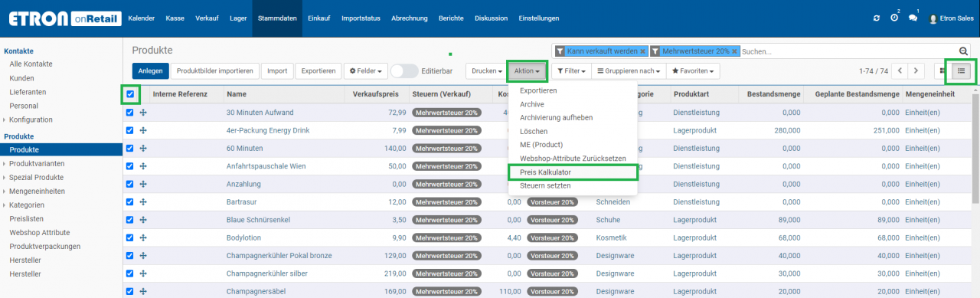Switch to list view

pos(962,70)
